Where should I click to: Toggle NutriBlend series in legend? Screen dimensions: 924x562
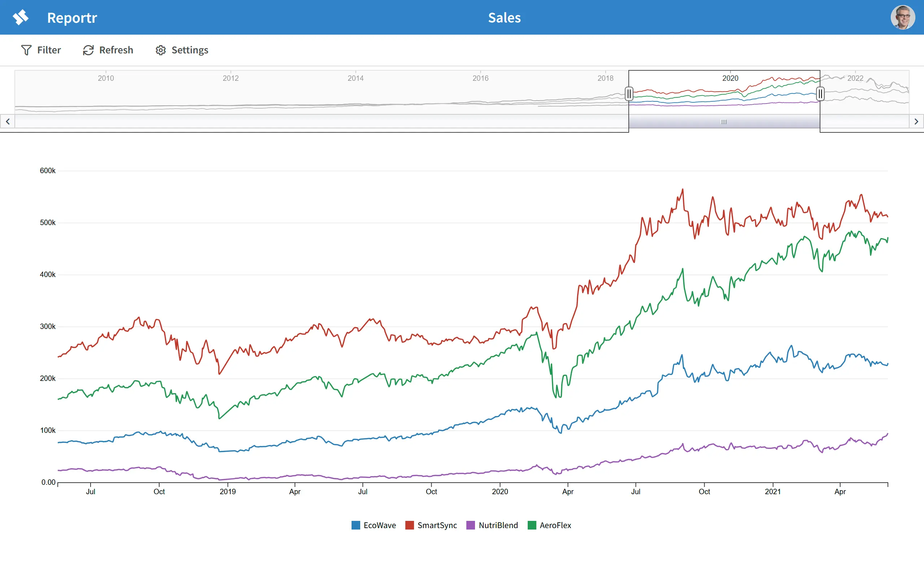click(498, 525)
